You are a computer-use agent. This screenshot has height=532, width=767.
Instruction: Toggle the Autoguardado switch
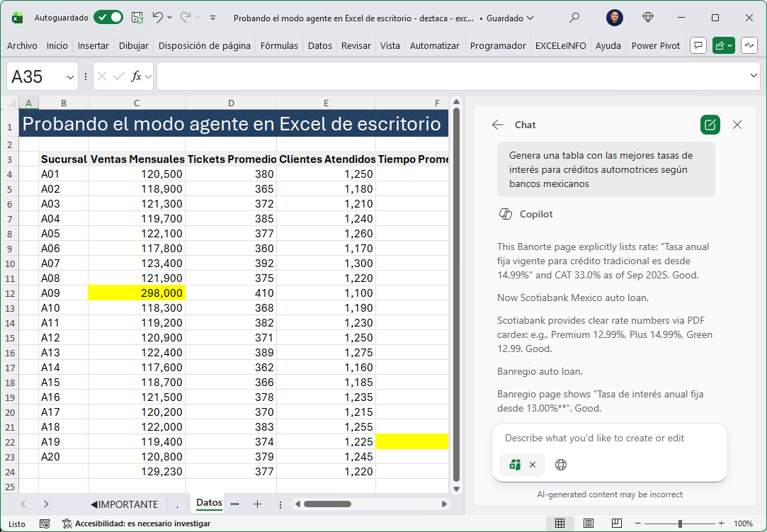(x=108, y=18)
